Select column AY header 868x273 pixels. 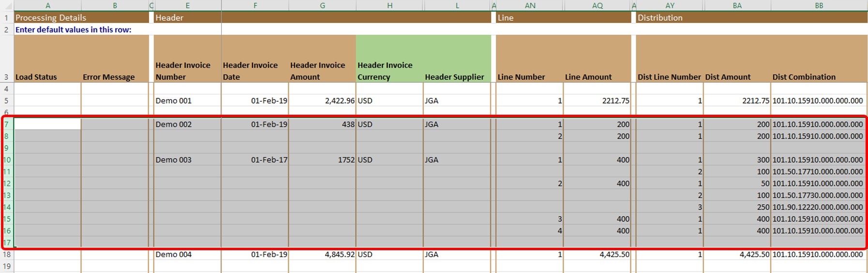pyautogui.click(x=670, y=5)
